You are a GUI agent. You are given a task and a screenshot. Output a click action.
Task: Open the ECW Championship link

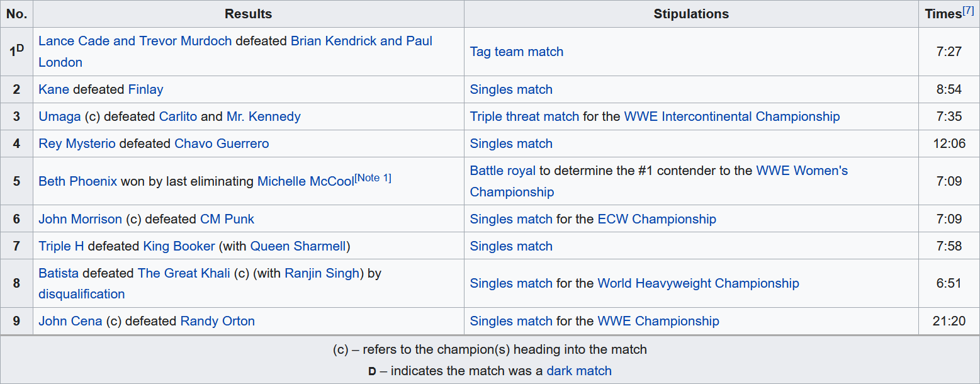[656, 219]
